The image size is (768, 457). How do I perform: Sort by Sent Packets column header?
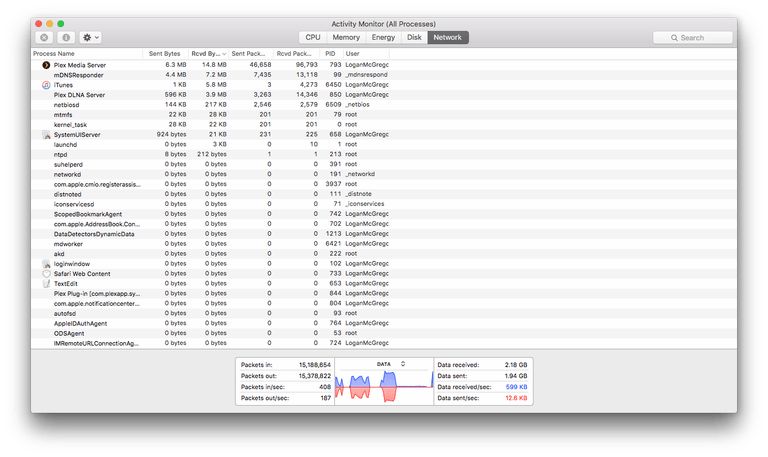pyautogui.click(x=251, y=53)
